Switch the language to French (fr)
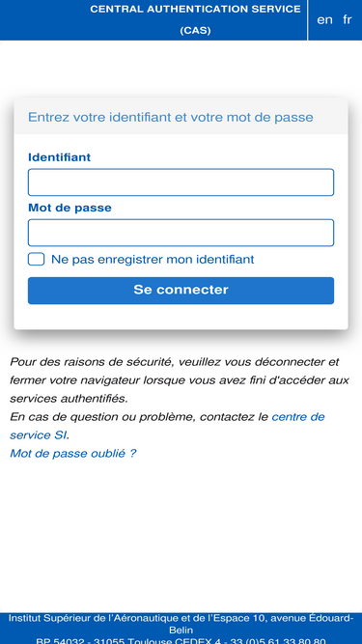The height and width of the screenshot is (644, 362). pyautogui.click(x=348, y=19)
